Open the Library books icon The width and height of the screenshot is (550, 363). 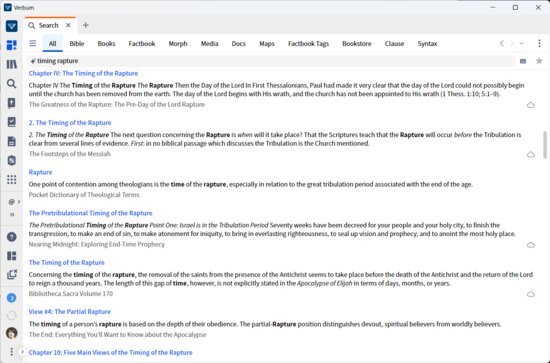pos(12,64)
